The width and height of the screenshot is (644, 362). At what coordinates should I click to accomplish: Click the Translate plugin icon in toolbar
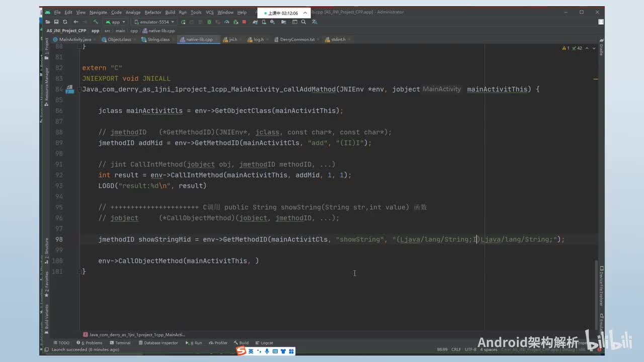point(314,22)
